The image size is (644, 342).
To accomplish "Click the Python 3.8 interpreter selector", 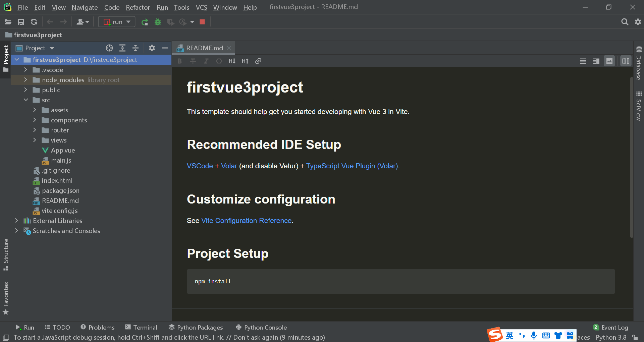I will pyautogui.click(x=611, y=337).
